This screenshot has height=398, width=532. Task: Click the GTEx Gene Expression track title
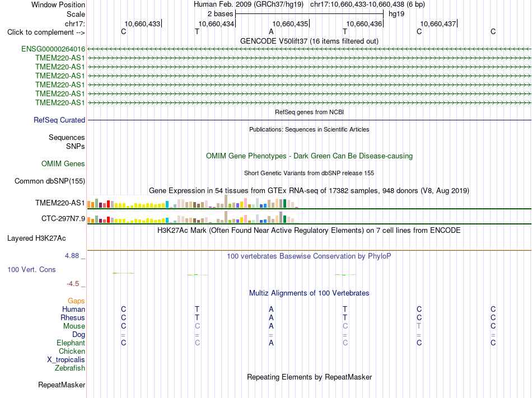pyautogui.click(x=309, y=190)
